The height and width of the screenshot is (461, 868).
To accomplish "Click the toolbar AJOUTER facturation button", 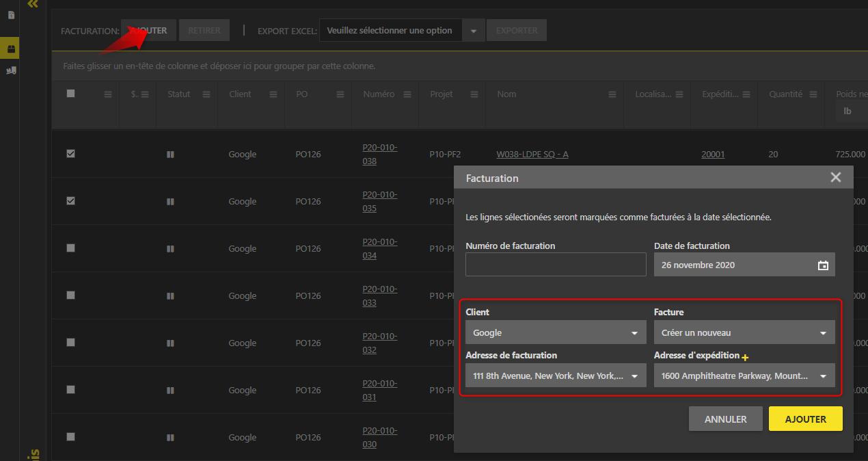I will coord(148,30).
